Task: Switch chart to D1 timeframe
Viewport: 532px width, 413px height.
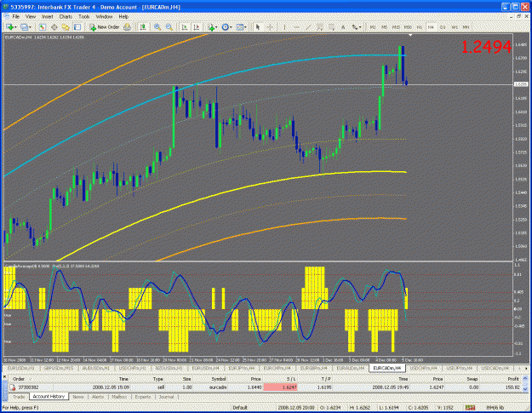Action: (443, 27)
